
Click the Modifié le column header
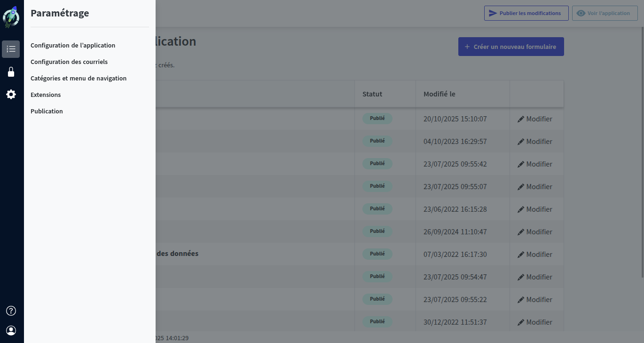(x=439, y=94)
